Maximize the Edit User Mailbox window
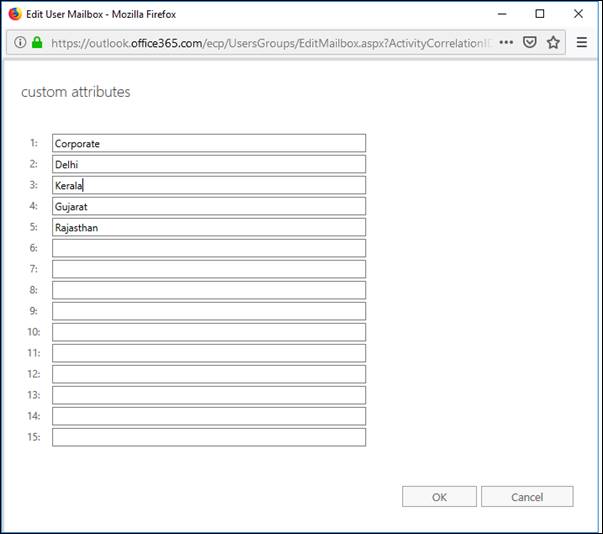The height and width of the screenshot is (534, 603). click(x=540, y=14)
